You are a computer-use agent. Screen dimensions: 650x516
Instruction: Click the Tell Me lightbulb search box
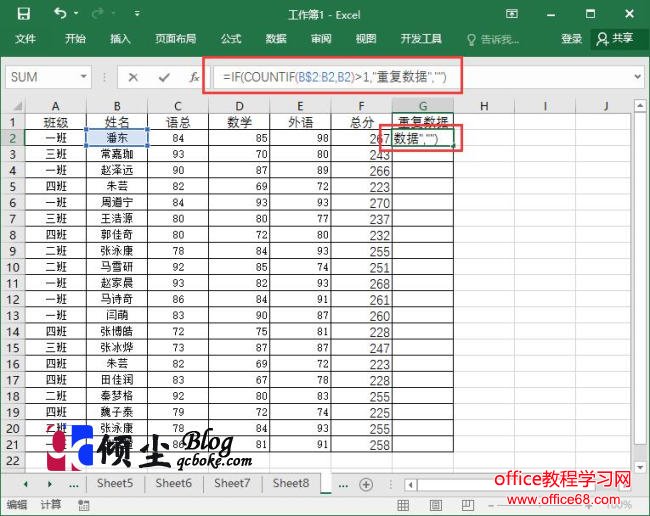[x=493, y=40]
